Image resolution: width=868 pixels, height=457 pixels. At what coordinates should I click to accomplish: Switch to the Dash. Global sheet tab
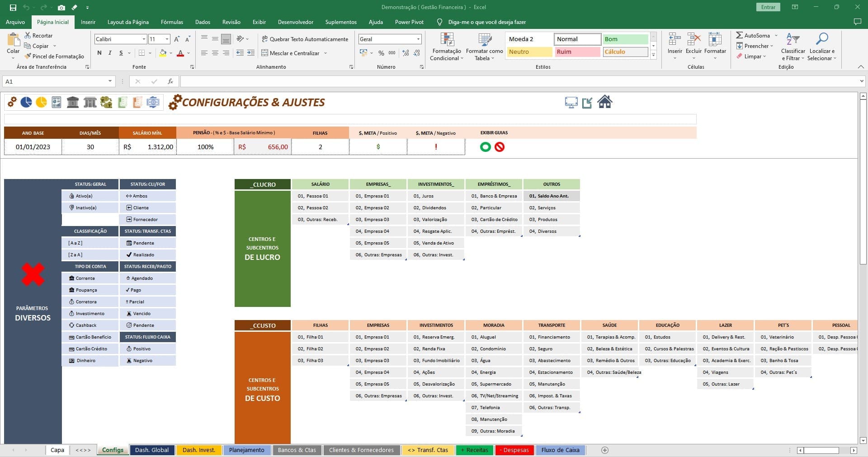click(152, 450)
